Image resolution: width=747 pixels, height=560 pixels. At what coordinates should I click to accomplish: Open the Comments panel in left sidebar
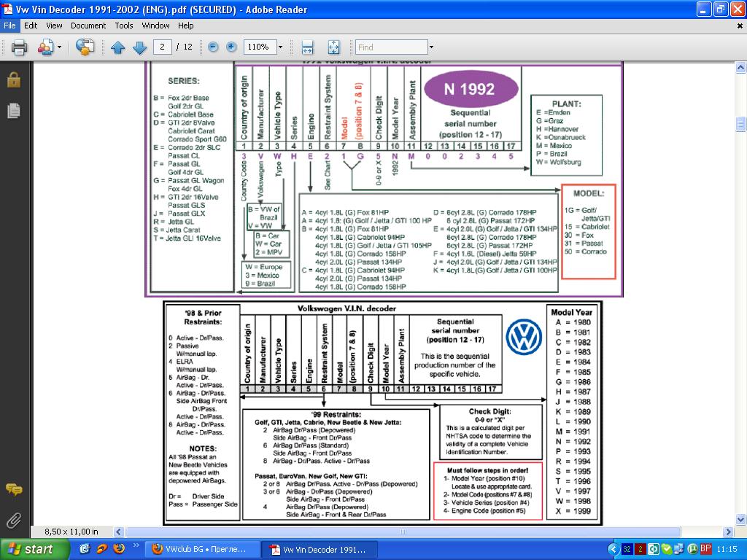click(13, 489)
